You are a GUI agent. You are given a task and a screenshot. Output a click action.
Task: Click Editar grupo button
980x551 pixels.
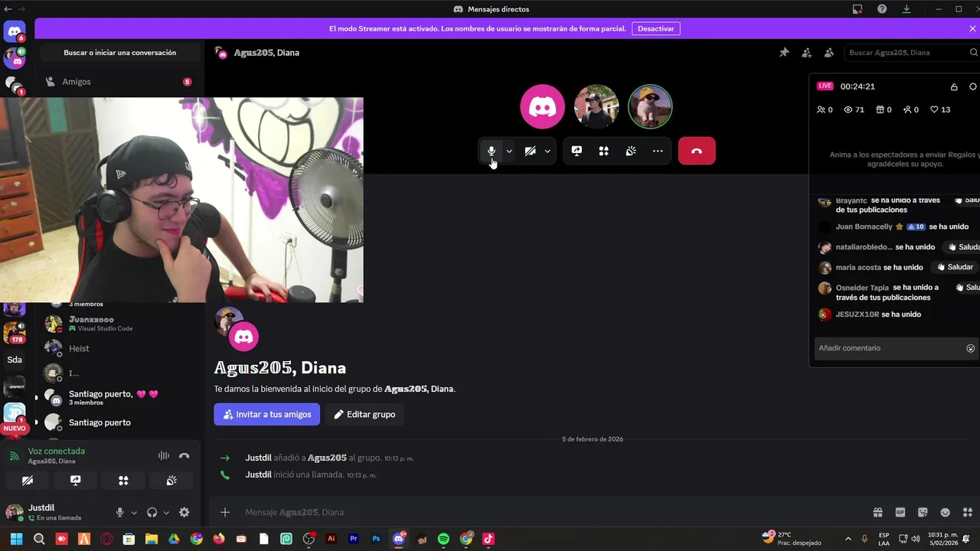tap(364, 414)
